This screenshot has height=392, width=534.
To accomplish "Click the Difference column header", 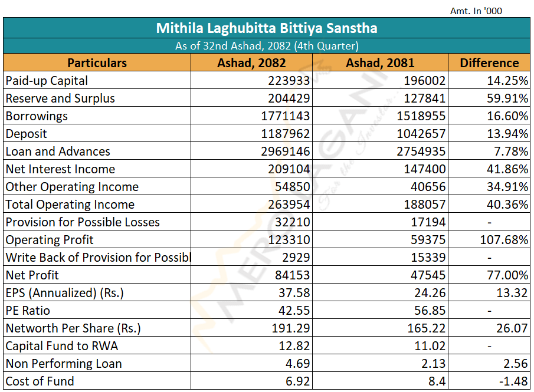I will pos(489,63).
